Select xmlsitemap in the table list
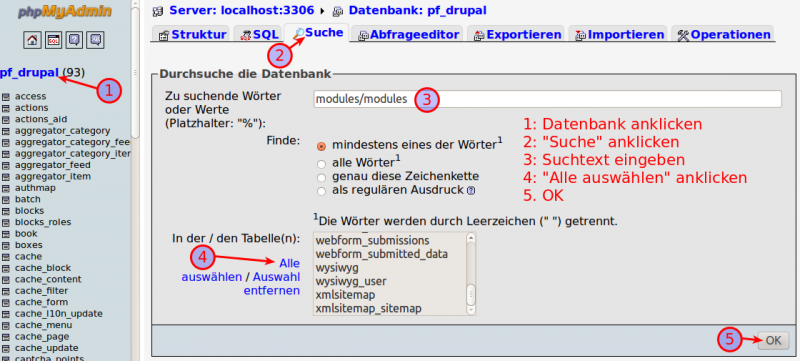 (345, 295)
